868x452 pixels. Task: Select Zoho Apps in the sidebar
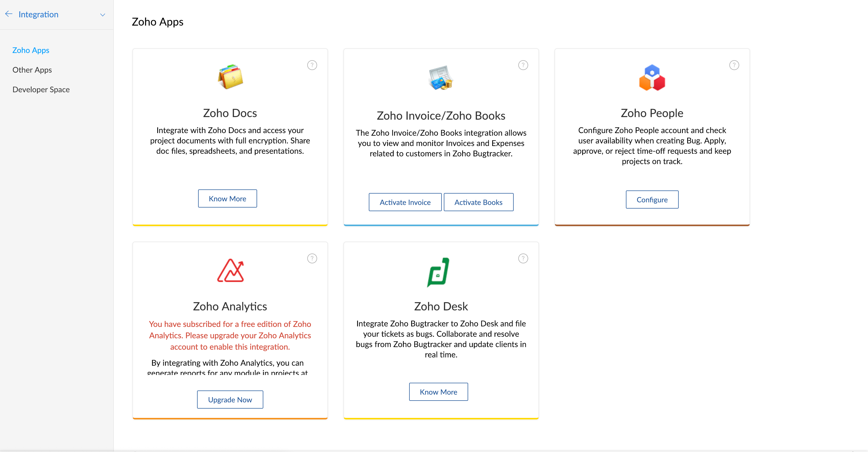tap(31, 50)
